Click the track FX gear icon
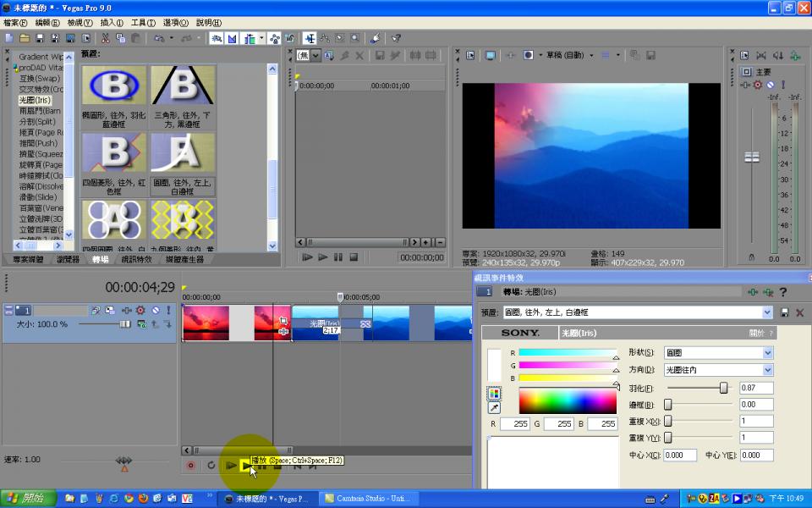 tap(140, 311)
